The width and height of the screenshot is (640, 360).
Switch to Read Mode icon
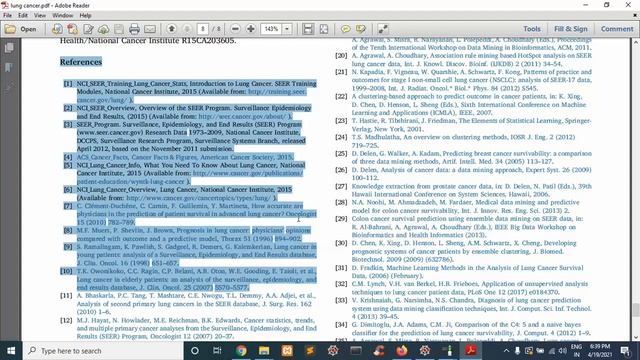383,29
